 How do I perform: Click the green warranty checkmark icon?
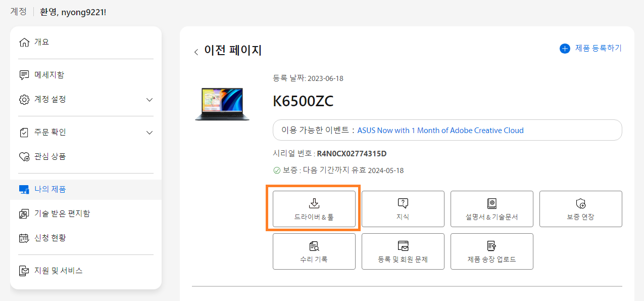[x=276, y=170]
